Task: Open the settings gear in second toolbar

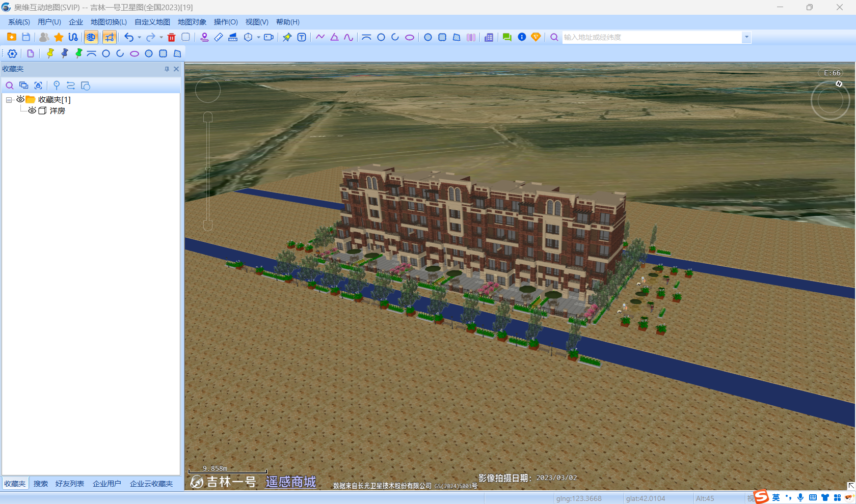Action: (x=12, y=53)
